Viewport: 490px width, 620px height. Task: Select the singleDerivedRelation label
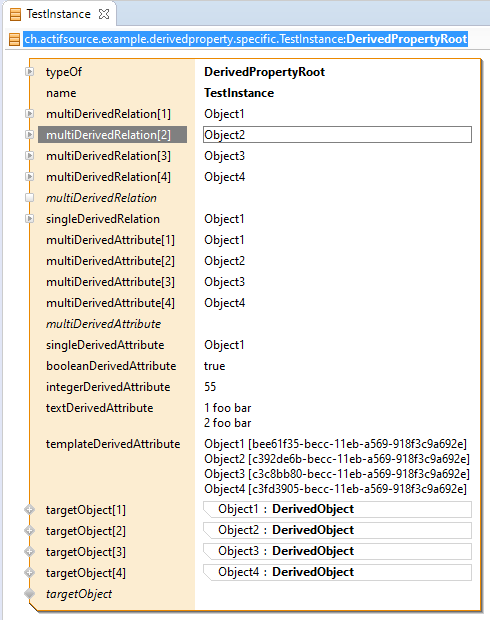(x=103, y=219)
